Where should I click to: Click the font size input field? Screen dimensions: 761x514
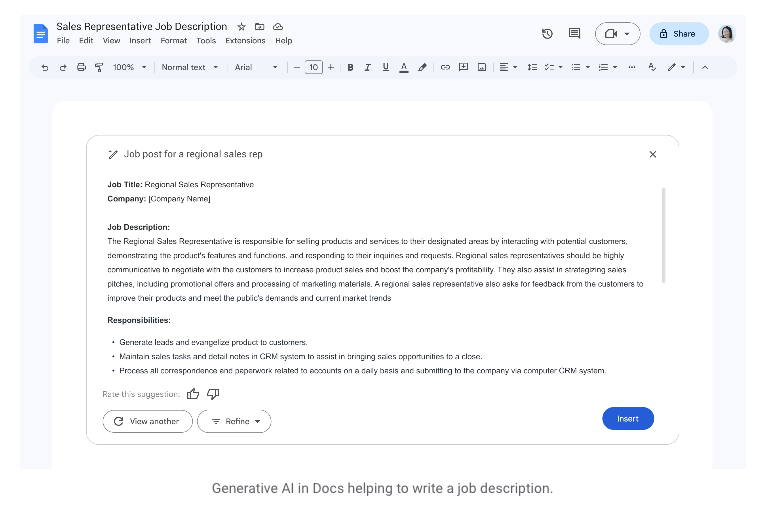tap(313, 67)
